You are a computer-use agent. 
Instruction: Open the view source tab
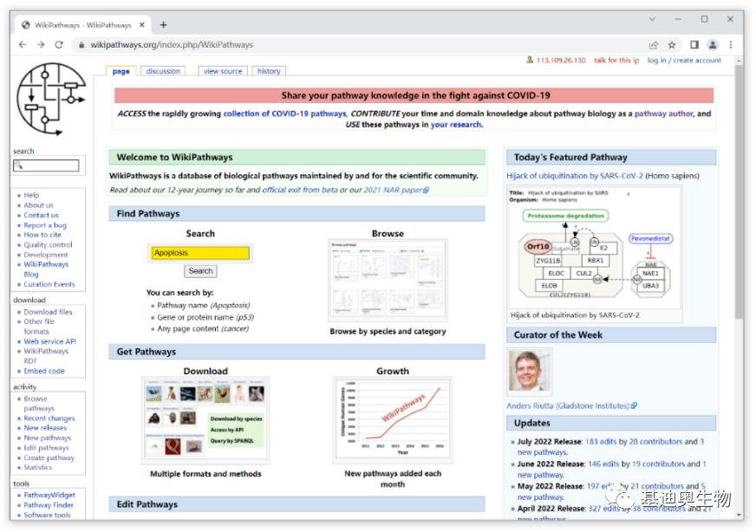223,71
